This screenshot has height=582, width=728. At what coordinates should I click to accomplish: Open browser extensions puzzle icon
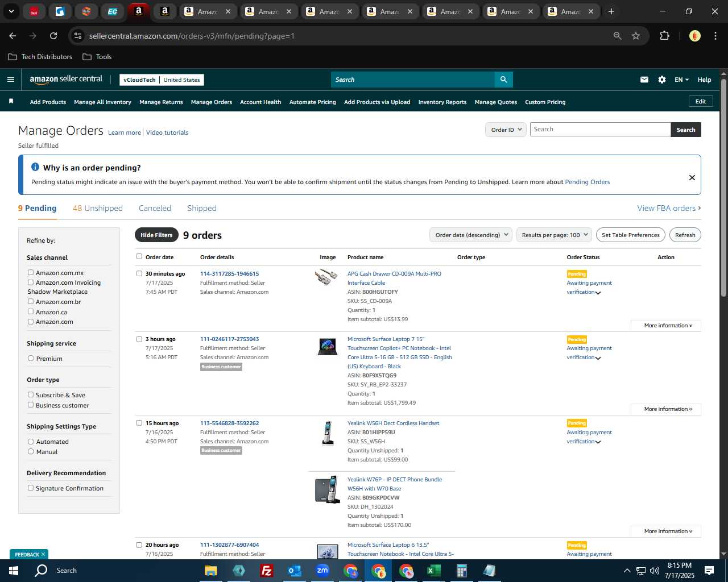click(664, 36)
